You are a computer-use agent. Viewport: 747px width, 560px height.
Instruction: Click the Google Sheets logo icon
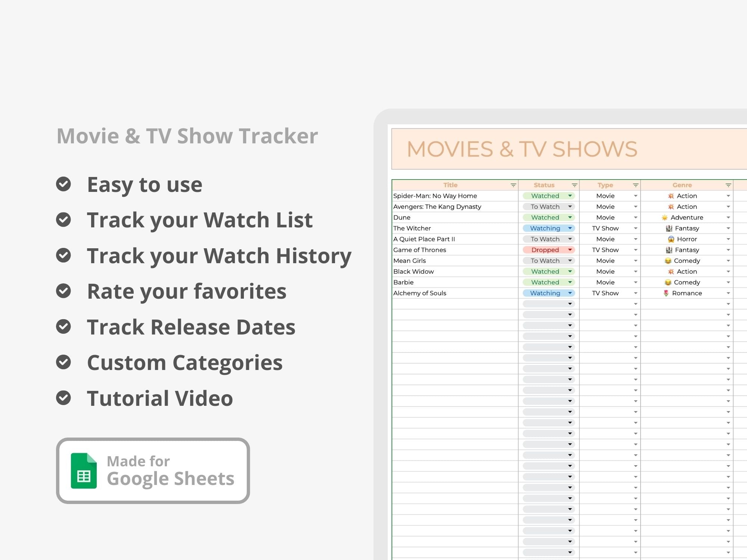tap(84, 471)
